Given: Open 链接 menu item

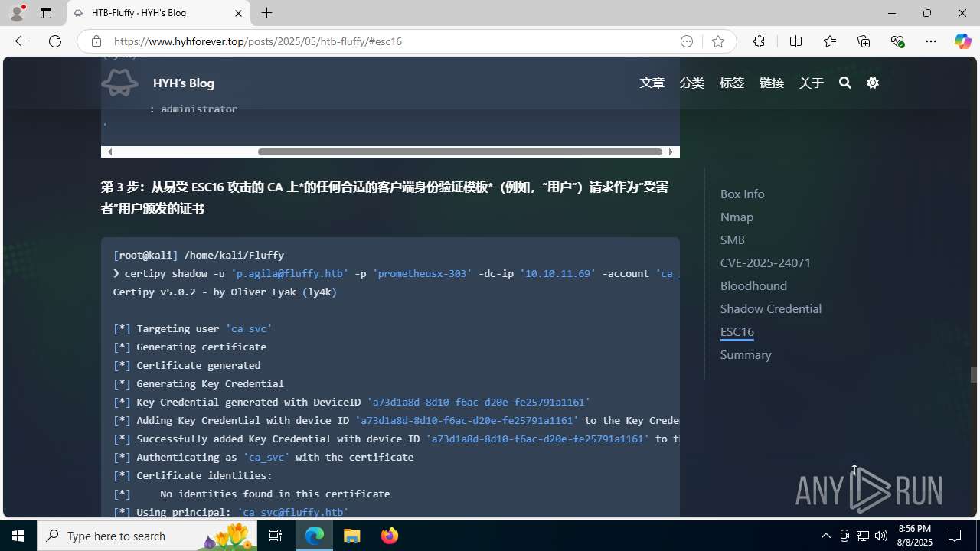Looking at the screenshot, I should 772,83.
